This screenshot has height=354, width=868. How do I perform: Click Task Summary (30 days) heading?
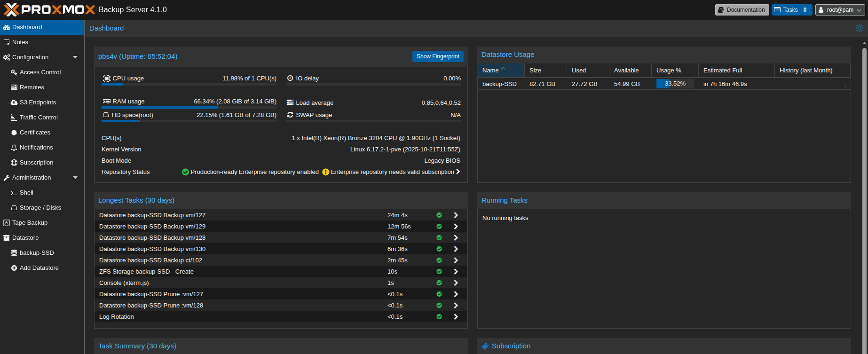point(137,346)
